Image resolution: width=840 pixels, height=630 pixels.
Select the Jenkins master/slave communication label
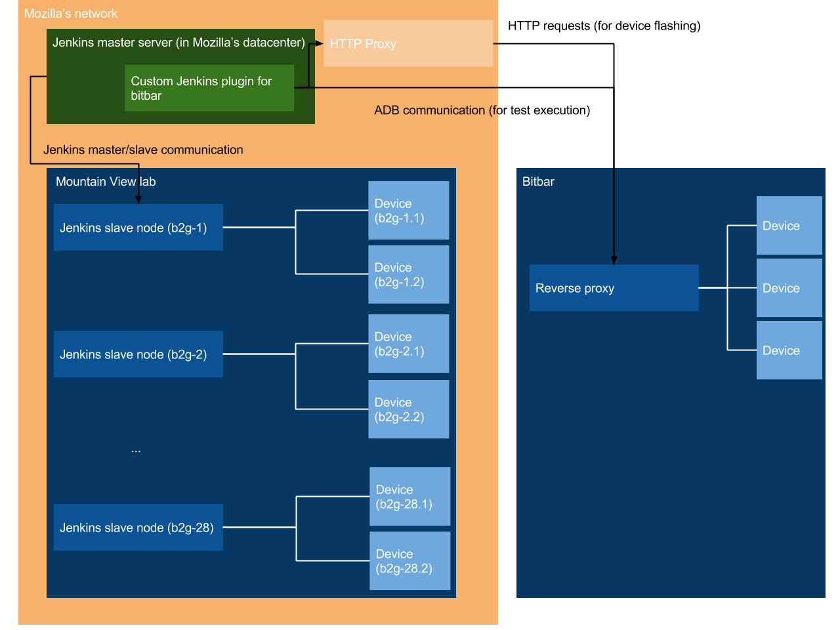click(x=143, y=150)
